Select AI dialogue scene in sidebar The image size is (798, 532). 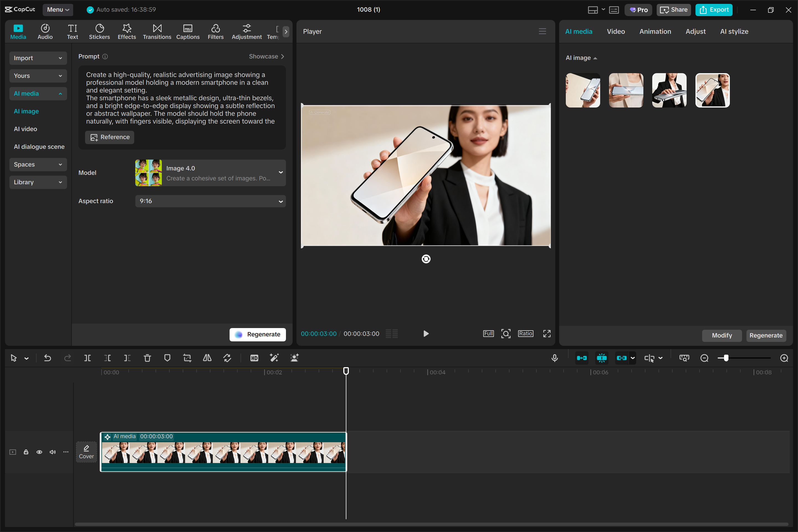(39, 147)
